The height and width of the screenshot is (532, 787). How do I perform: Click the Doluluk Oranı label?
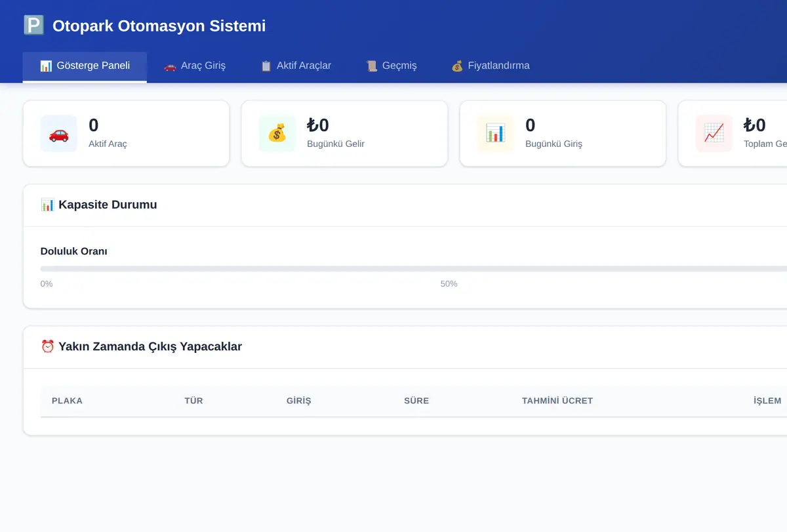(x=74, y=251)
